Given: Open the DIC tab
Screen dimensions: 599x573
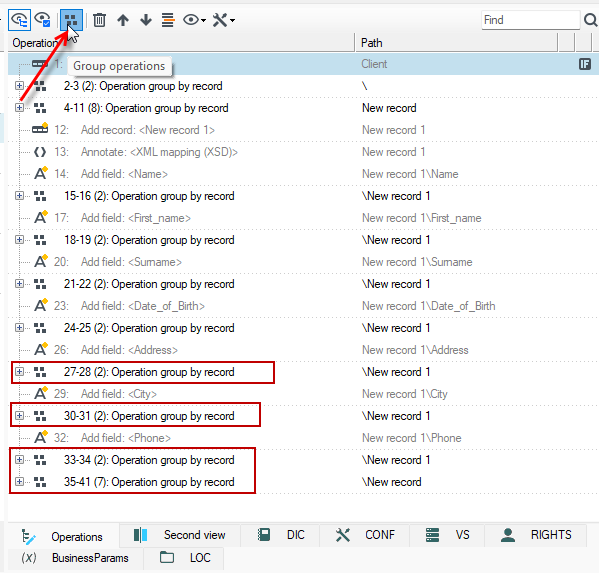Looking at the screenshot, I should pyautogui.click(x=280, y=535).
